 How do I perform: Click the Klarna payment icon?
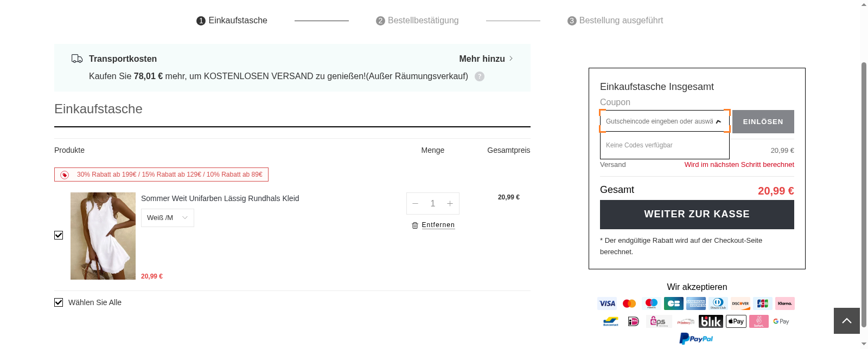(784, 303)
